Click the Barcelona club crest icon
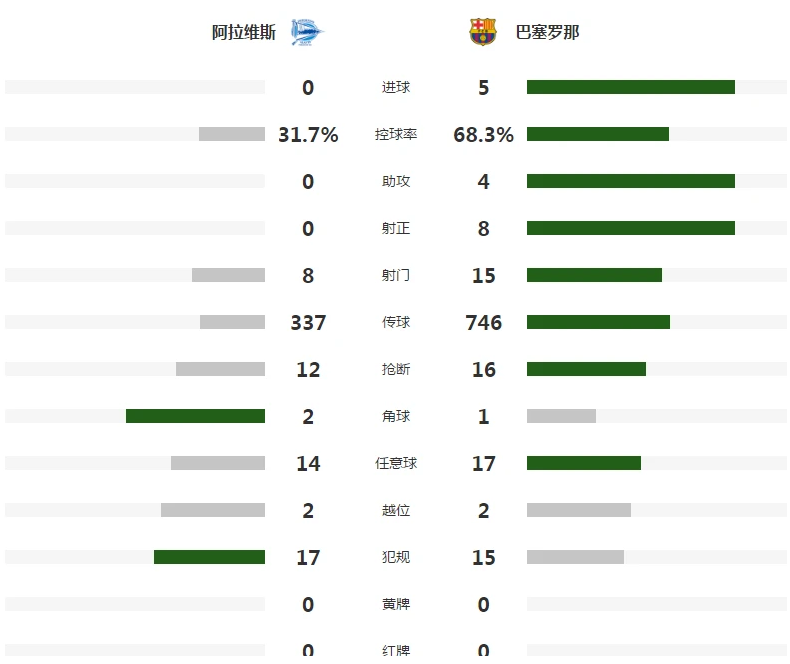790x664 pixels. [483, 32]
